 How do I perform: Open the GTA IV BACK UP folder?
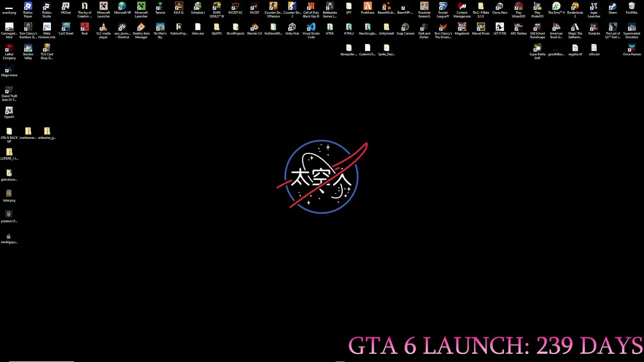9,135
